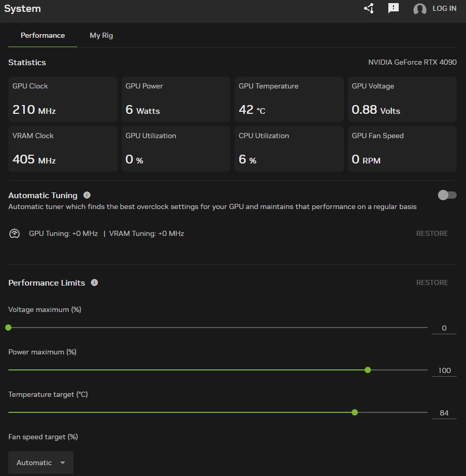
Task: Click the Temperature target slider handle
Action: [x=355, y=412]
